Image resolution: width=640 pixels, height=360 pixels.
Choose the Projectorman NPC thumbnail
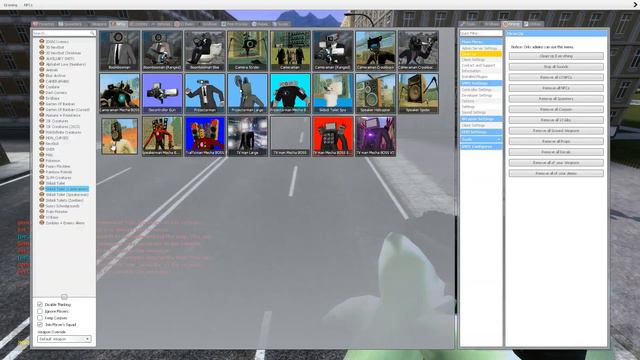tap(204, 93)
